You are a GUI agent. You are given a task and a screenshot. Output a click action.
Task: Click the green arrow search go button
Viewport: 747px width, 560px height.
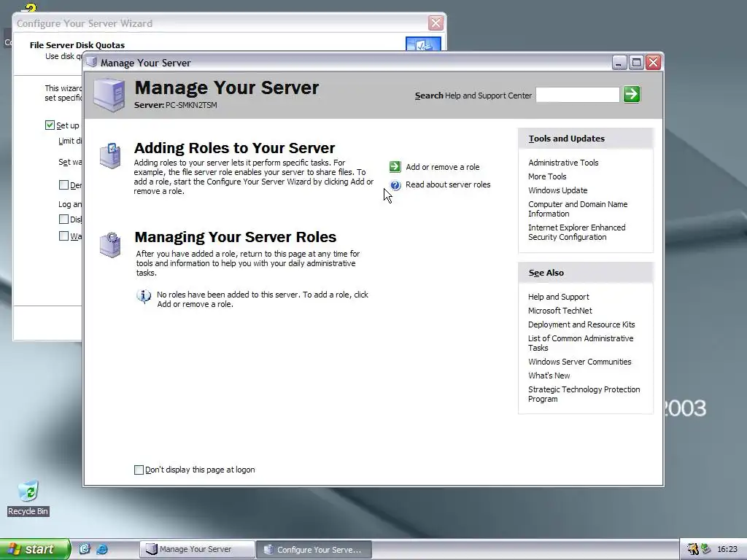pos(632,94)
